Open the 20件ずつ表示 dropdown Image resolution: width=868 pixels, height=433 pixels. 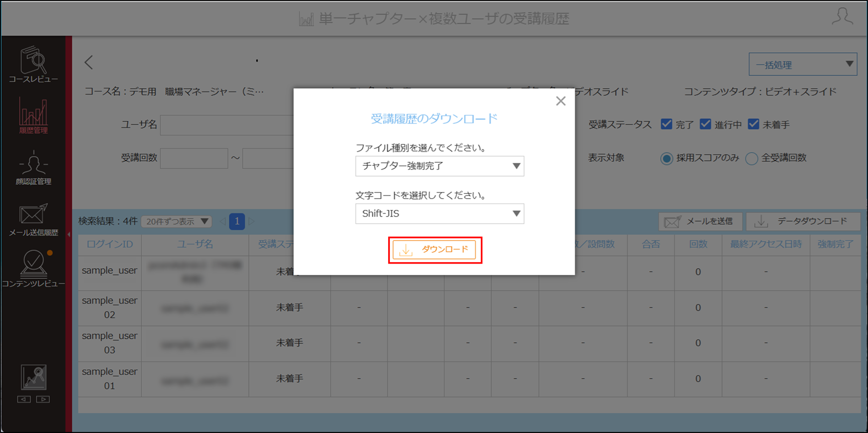(176, 222)
